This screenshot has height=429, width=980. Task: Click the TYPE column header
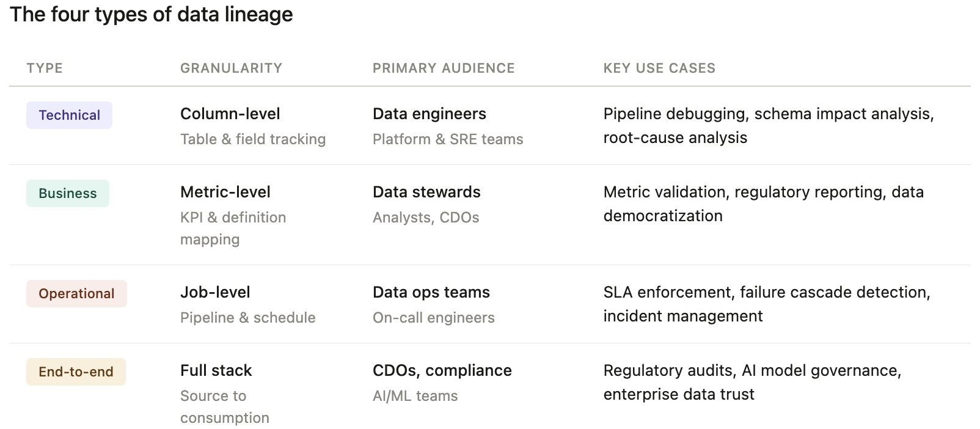(45, 68)
